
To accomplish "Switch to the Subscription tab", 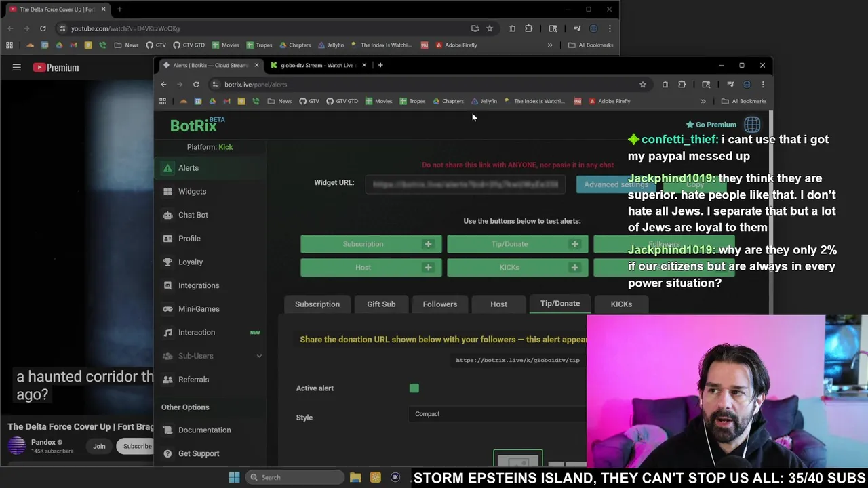I will click(317, 304).
